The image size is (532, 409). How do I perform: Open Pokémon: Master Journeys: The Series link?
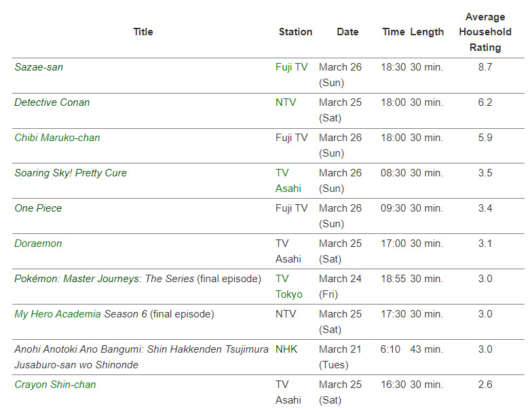(x=104, y=279)
